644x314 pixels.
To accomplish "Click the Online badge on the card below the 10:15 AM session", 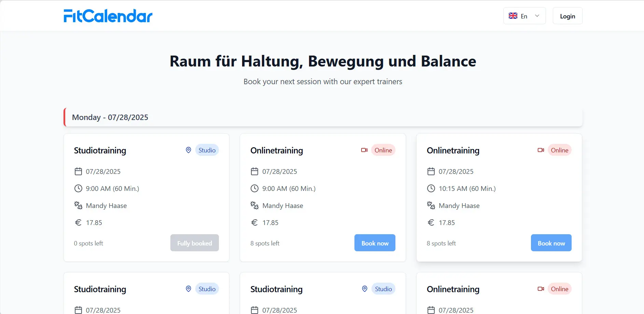I will pyautogui.click(x=560, y=289).
